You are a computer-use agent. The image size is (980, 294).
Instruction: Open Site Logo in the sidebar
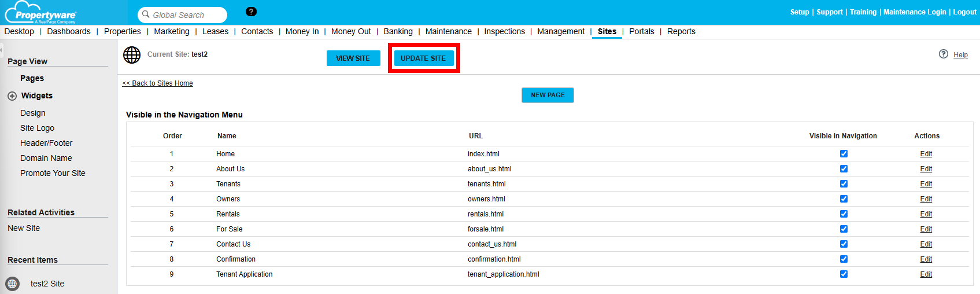[38, 128]
